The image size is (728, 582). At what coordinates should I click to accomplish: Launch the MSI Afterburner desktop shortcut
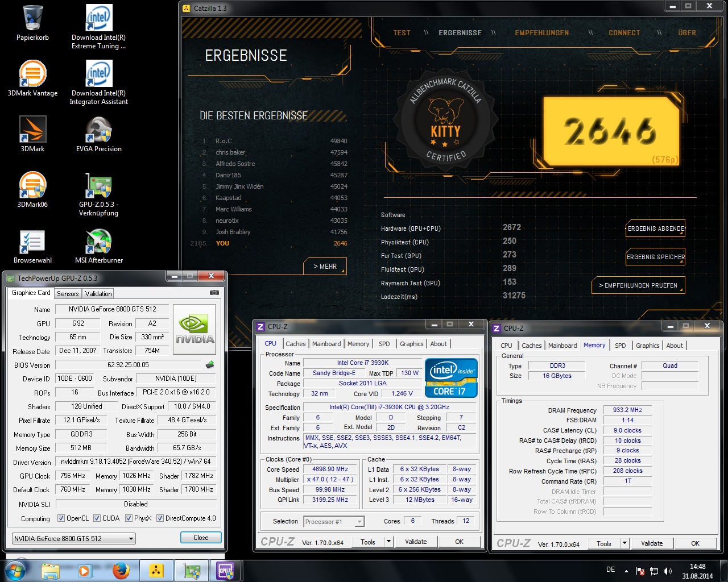coord(98,246)
